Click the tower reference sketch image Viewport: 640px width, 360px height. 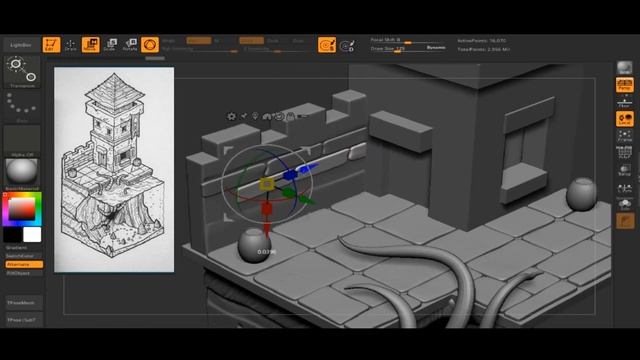[x=114, y=170]
